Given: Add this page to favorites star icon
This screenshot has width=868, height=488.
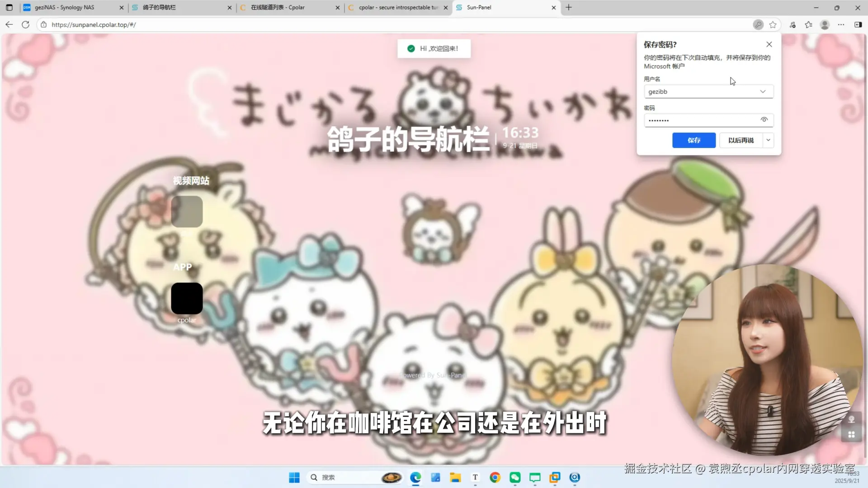Looking at the screenshot, I should (x=773, y=25).
